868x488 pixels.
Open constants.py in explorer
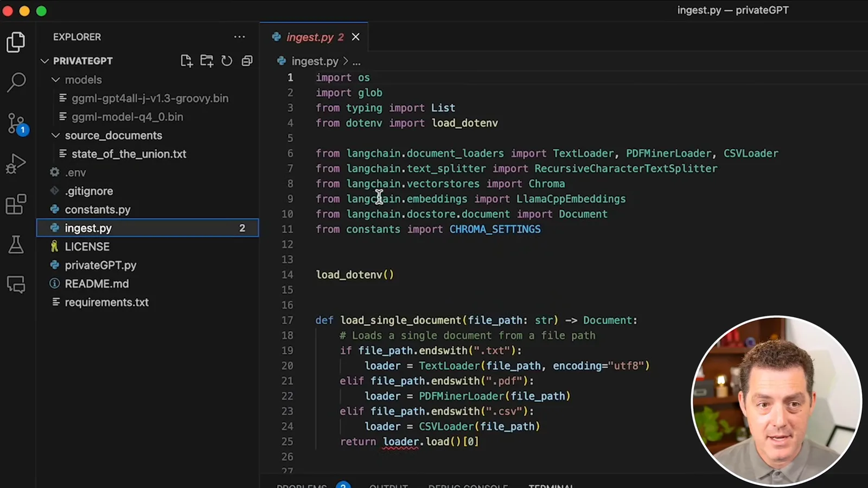pos(98,209)
